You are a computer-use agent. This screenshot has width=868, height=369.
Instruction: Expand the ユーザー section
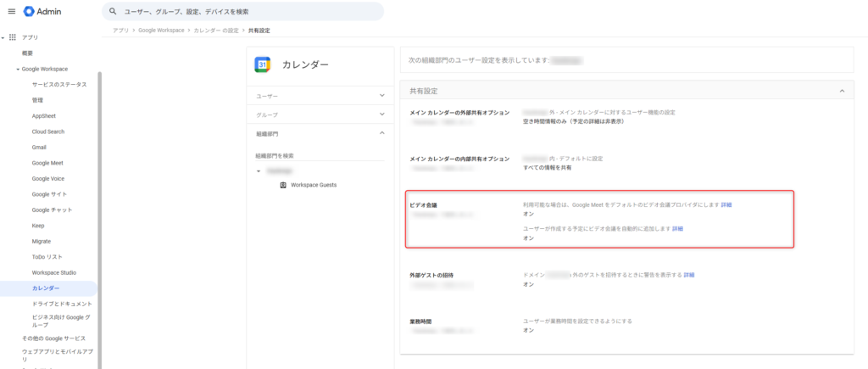tap(381, 96)
